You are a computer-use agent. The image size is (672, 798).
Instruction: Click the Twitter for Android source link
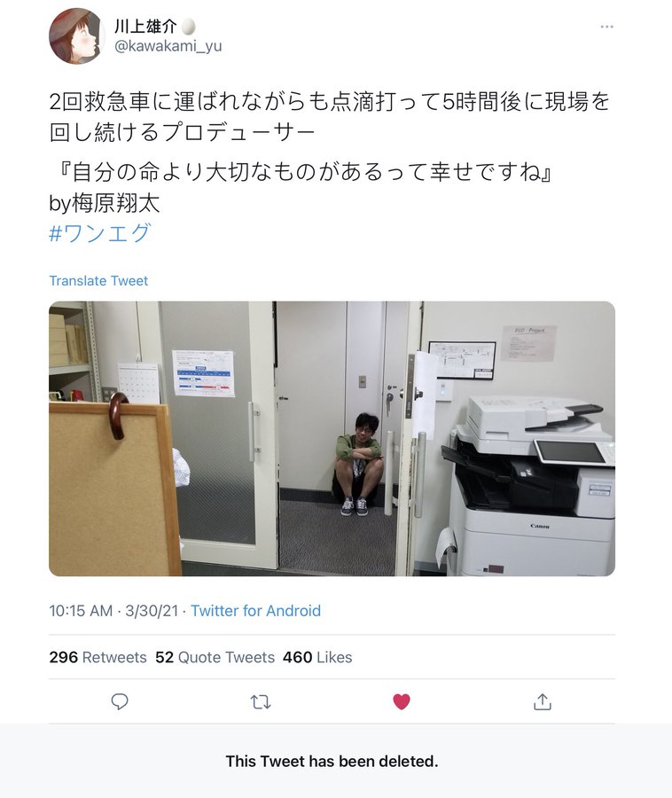coord(255,611)
